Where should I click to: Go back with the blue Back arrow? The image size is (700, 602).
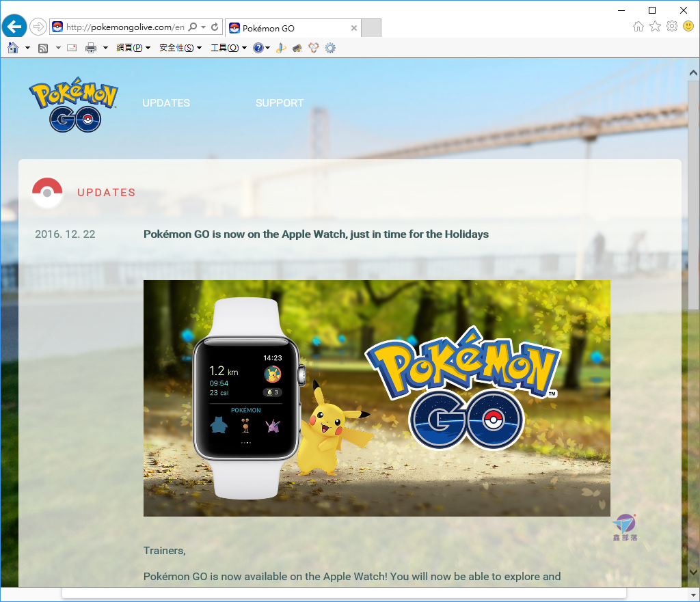tap(14, 27)
